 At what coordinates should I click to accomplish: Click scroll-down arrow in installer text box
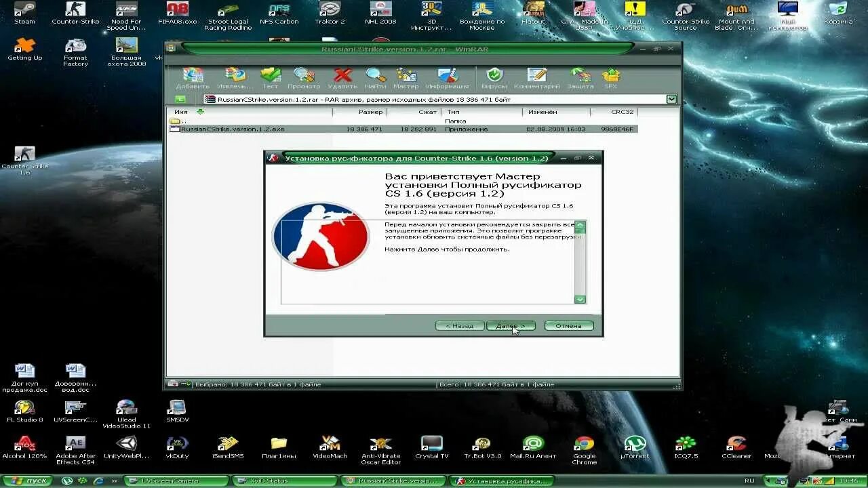point(580,299)
